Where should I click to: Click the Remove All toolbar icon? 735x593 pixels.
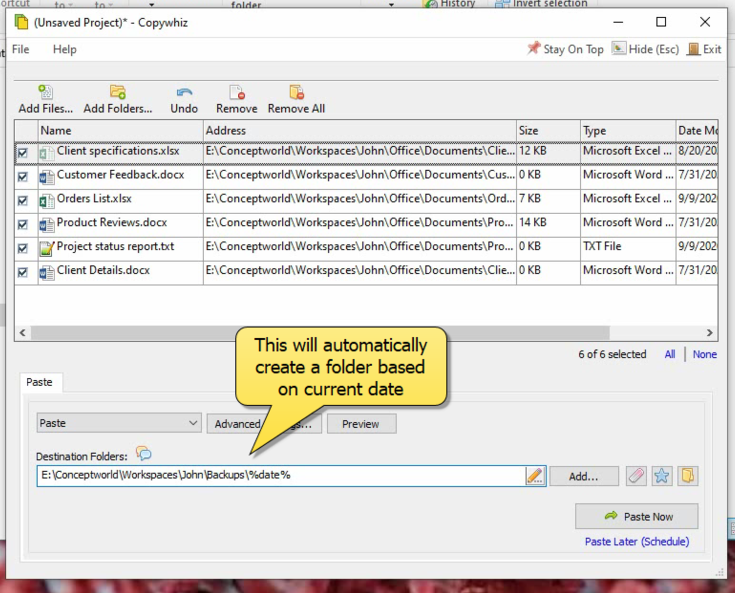(296, 92)
